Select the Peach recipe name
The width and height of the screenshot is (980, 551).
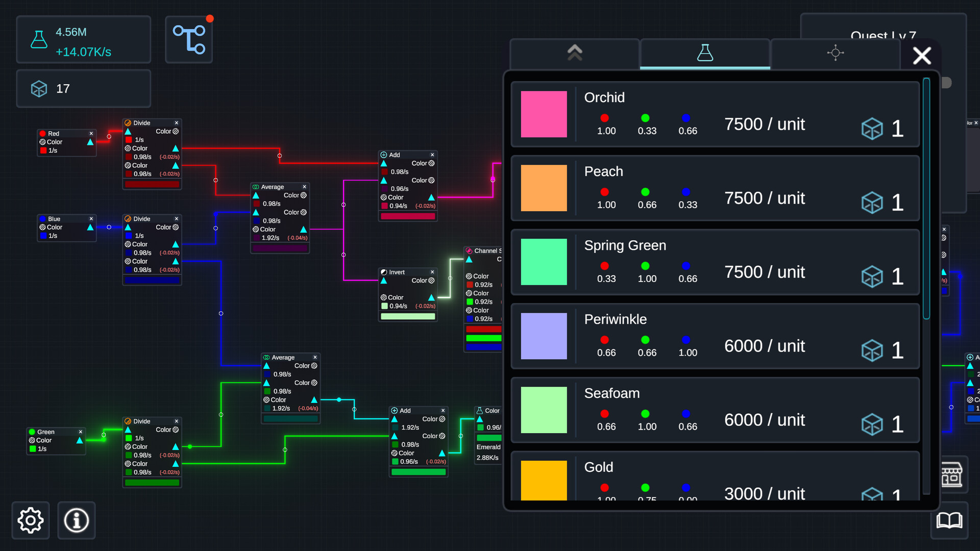tap(603, 171)
